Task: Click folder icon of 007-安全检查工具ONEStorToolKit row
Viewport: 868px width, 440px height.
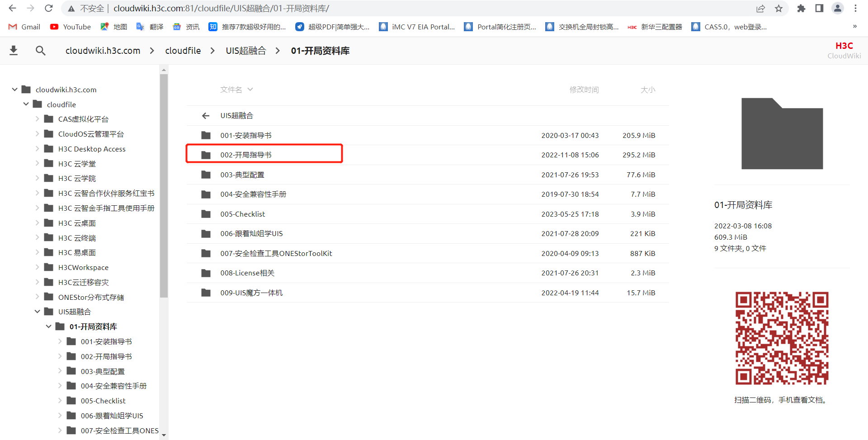Action: click(206, 253)
